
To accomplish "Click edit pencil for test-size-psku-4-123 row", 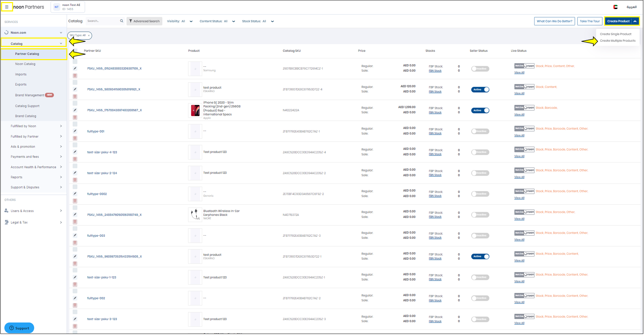I will click(75, 152).
